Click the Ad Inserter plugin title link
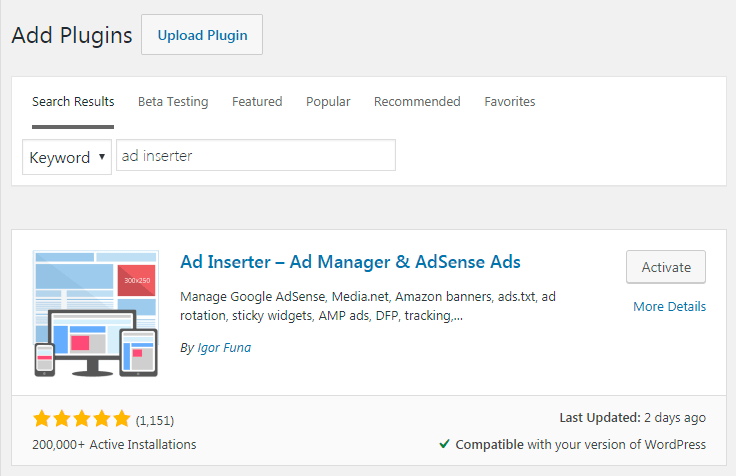 click(x=350, y=262)
